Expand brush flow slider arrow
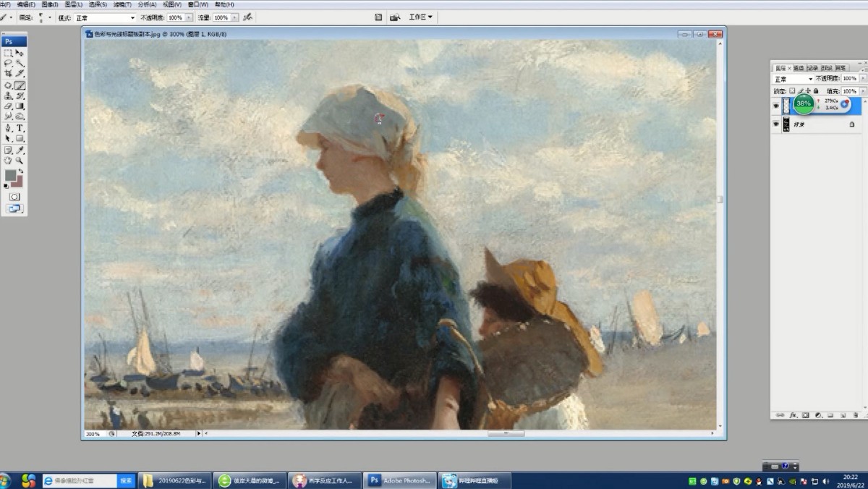The image size is (868, 489). click(x=235, y=17)
